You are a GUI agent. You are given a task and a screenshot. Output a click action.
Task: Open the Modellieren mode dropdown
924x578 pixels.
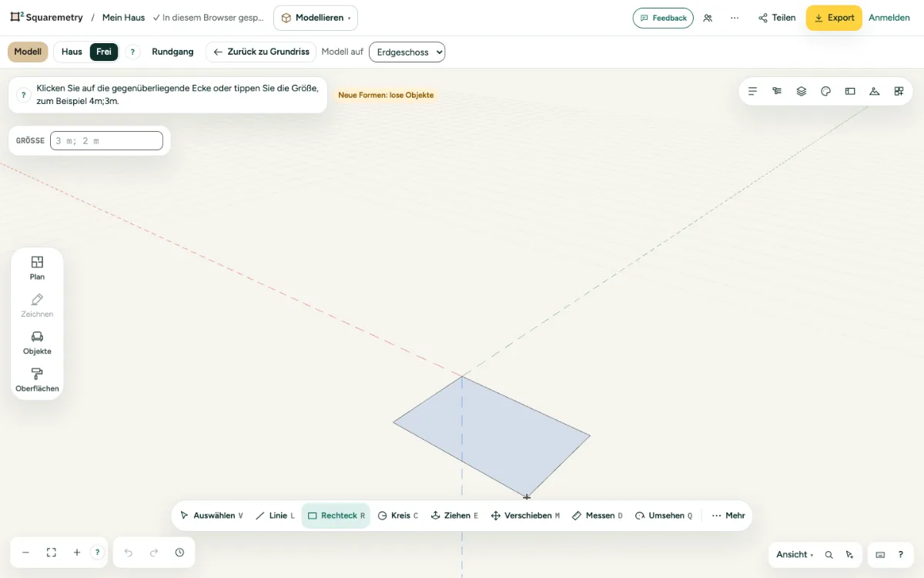tap(316, 18)
